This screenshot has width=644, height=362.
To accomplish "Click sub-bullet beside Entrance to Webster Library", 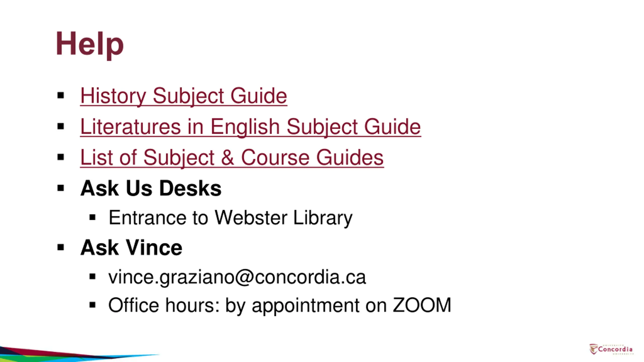I will (x=93, y=217).
